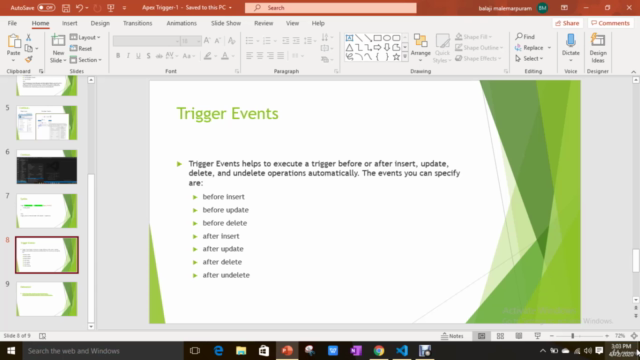Toggle Italic formatting
This screenshot has width=640, height=360.
coord(128,56)
